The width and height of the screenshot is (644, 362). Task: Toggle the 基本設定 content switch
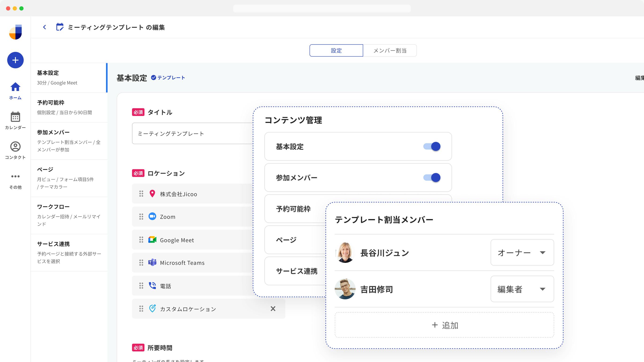(x=432, y=146)
